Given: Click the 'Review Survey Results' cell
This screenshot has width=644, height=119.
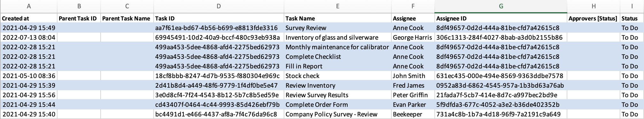Looking at the screenshot, I should (338, 95).
